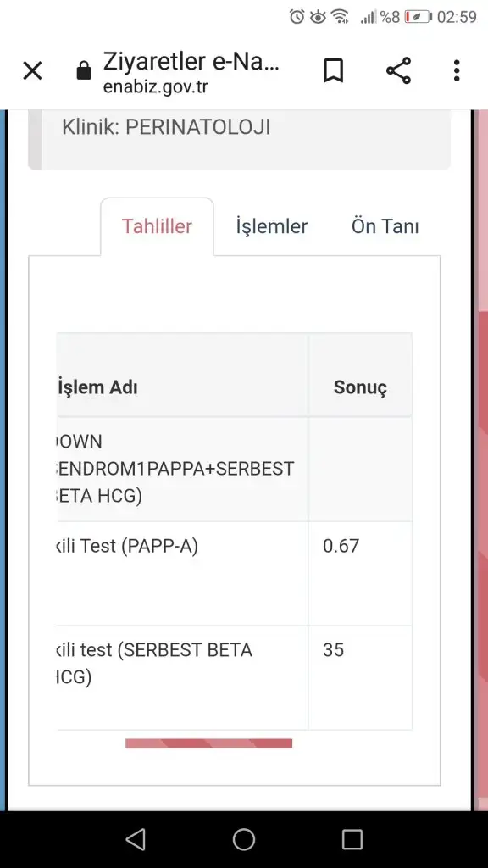Click the pink horizontal table scrollbar
This screenshot has height=868, width=488.
click(x=208, y=743)
